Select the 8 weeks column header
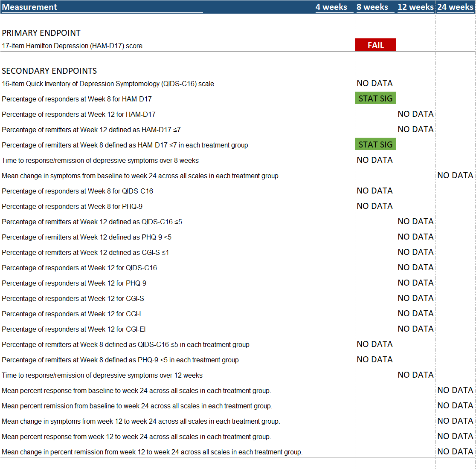The height and width of the screenshot is (471, 476). click(372, 7)
